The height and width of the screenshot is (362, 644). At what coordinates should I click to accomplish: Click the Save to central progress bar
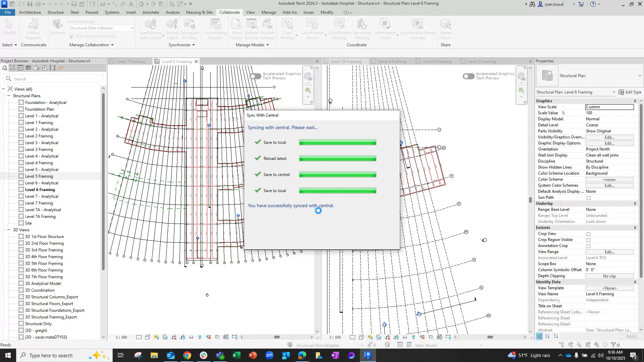(x=337, y=175)
